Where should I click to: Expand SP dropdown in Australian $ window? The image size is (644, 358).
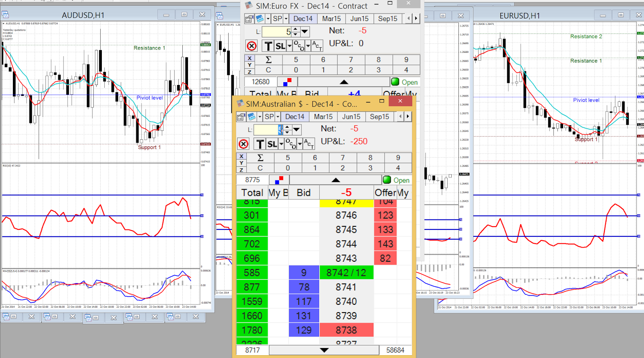coord(278,117)
